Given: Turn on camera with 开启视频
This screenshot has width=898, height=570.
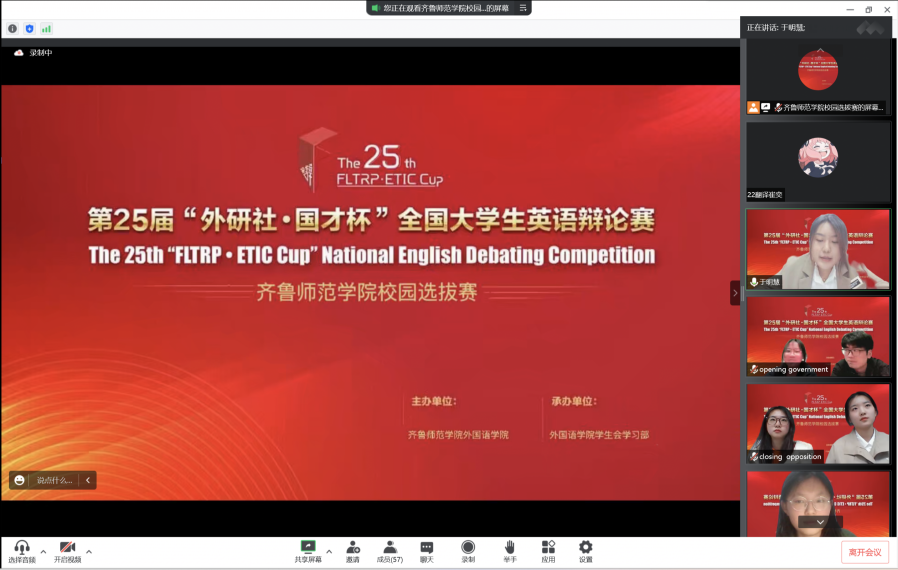Looking at the screenshot, I should point(67,550).
